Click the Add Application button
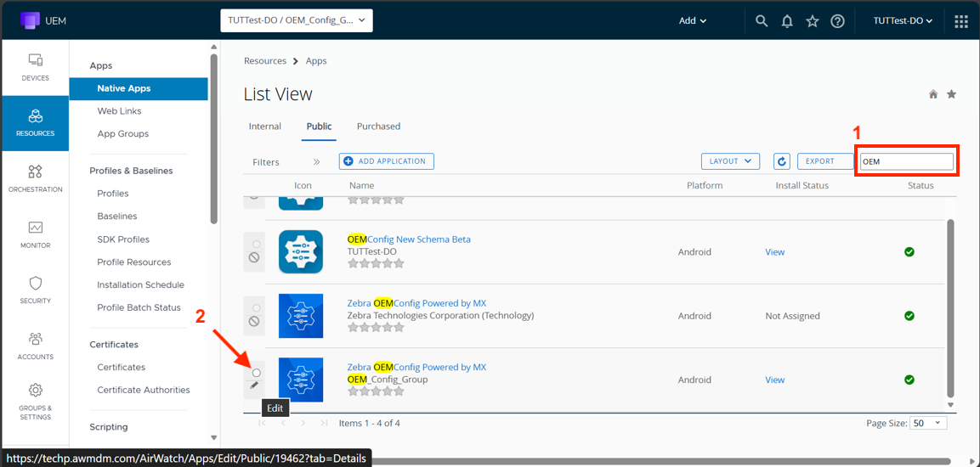This screenshot has height=467, width=980. (x=387, y=161)
